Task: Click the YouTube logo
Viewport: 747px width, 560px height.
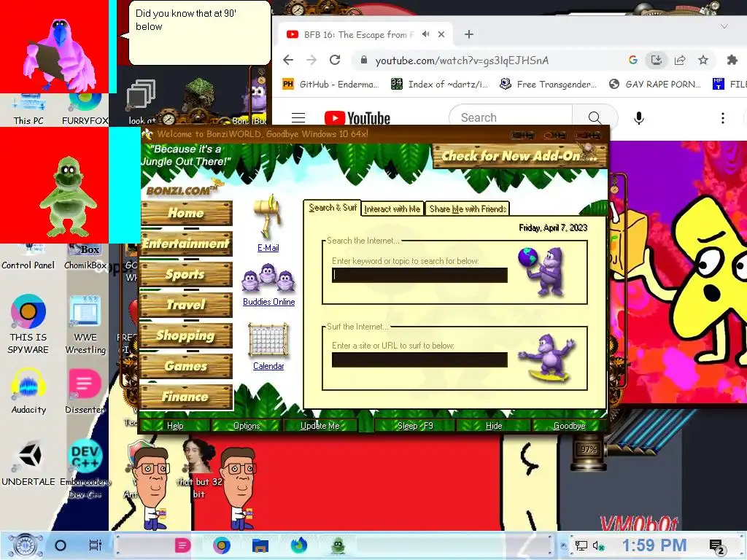Action: [357, 117]
